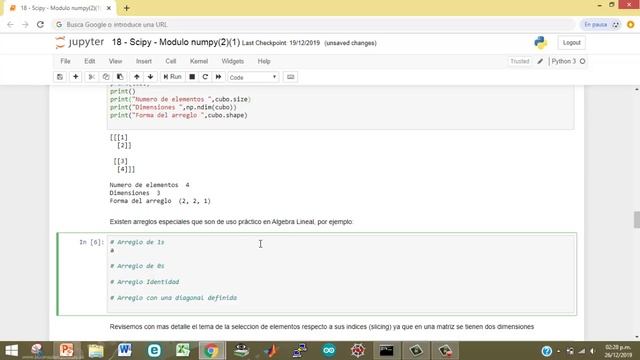Open File Explorer from the taskbar

point(96,351)
